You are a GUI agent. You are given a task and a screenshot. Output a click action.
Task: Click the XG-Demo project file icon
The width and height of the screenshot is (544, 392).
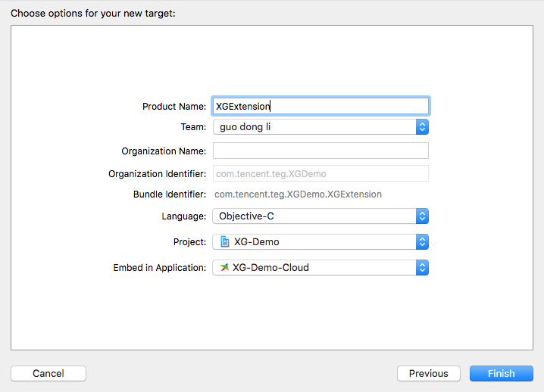tap(225, 242)
